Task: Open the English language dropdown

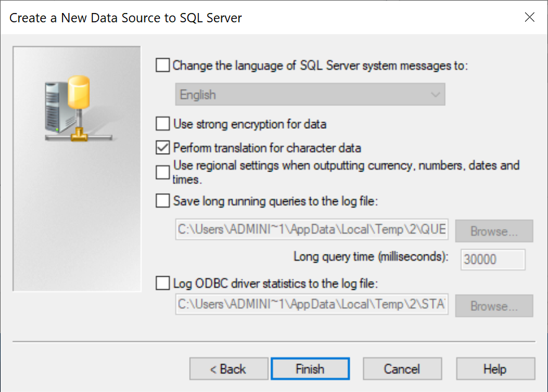Action: pyautogui.click(x=310, y=95)
